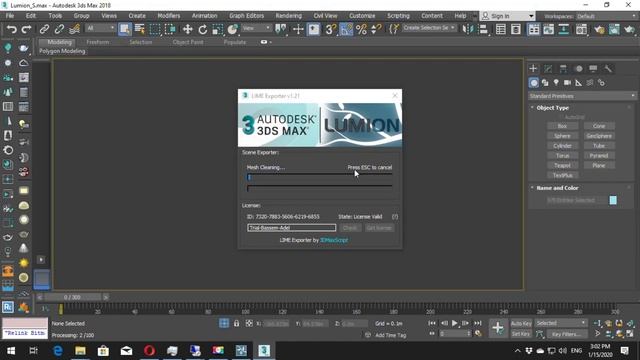Select Geometry category in Create panel
640x360 pixels.
[x=533, y=83]
